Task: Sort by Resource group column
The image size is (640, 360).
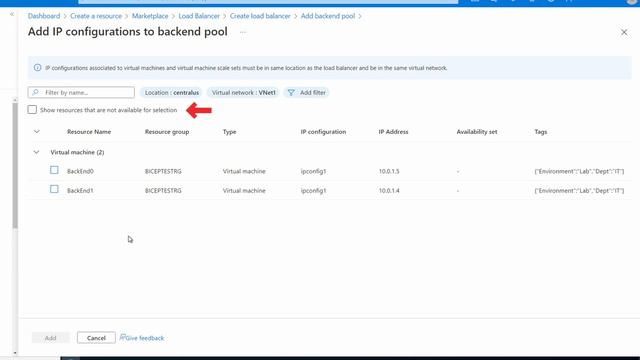Action: [167, 132]
